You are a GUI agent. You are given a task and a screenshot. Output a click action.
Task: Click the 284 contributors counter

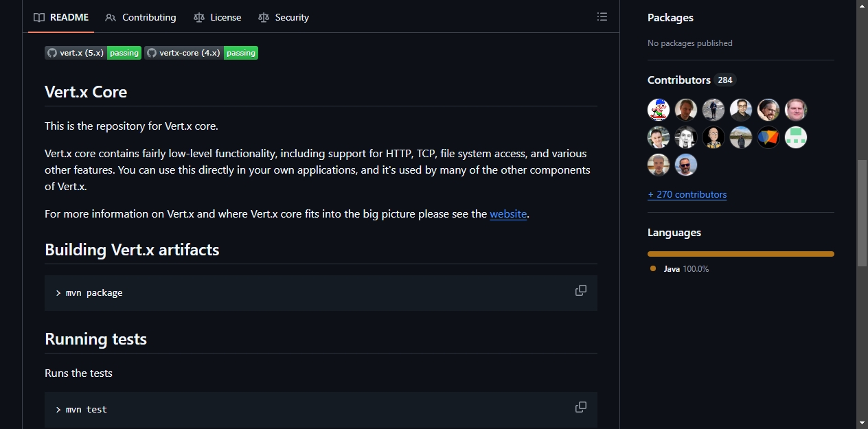(x=725, y=80)
